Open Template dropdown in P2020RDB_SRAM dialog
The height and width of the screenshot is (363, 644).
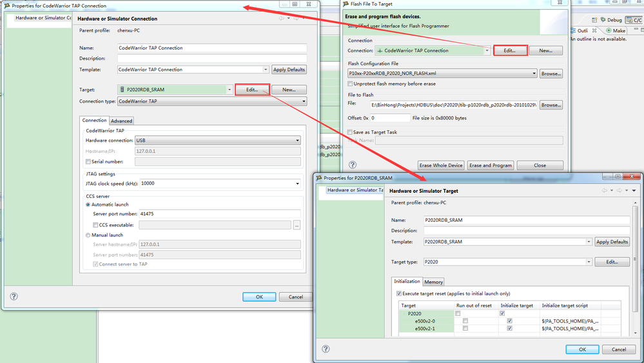pyautogui.click(x=589, y=241)
